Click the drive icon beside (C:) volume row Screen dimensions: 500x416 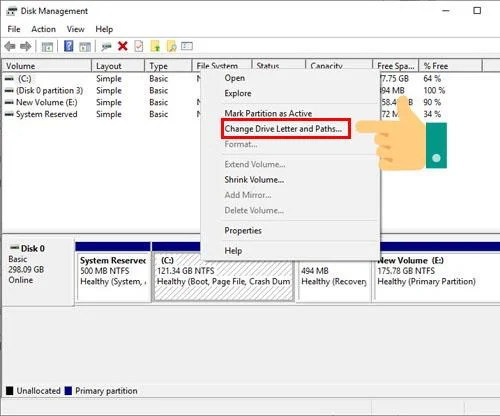(x=9, y=79)
